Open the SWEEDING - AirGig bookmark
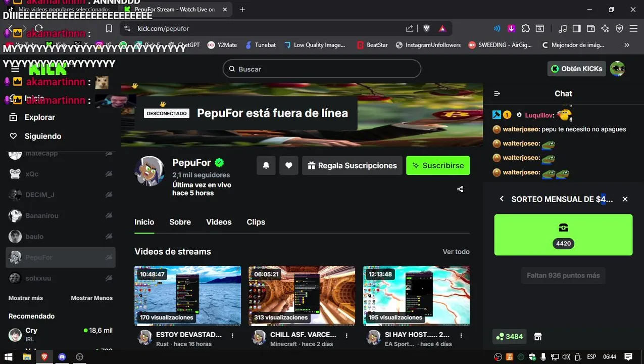 [x=500, y=45]
